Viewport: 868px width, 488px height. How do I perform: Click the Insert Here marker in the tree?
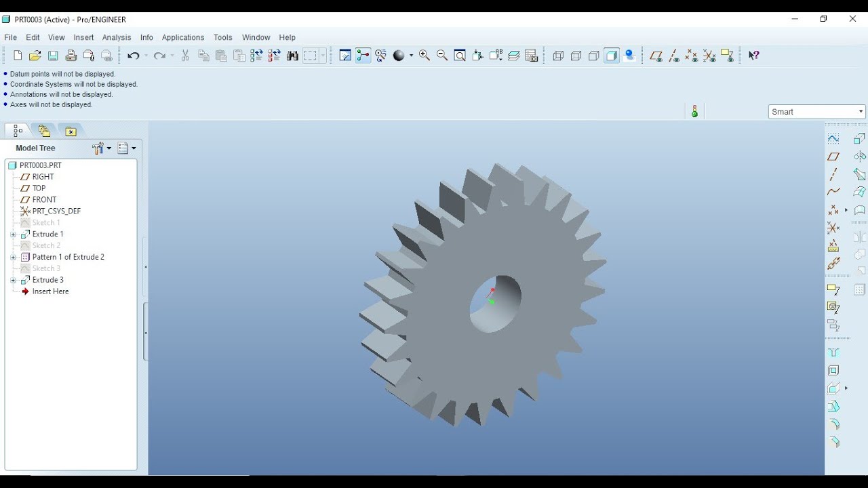pos(50,291)
